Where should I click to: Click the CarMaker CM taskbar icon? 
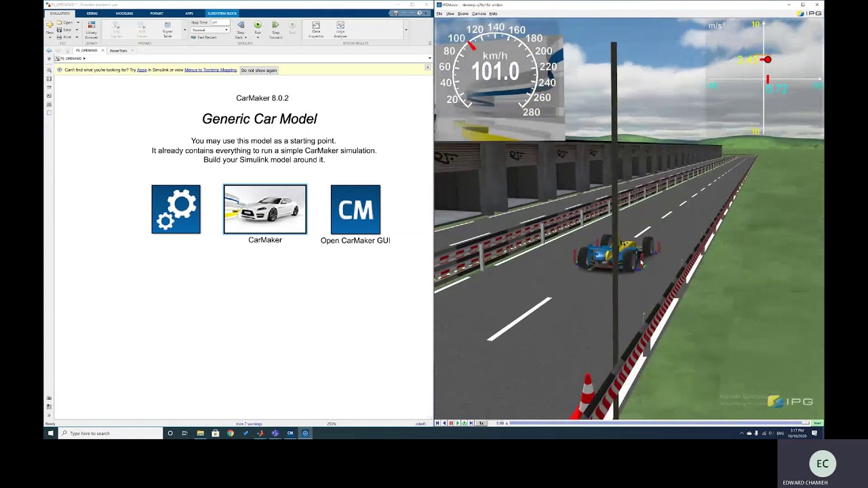pos(290,433)
